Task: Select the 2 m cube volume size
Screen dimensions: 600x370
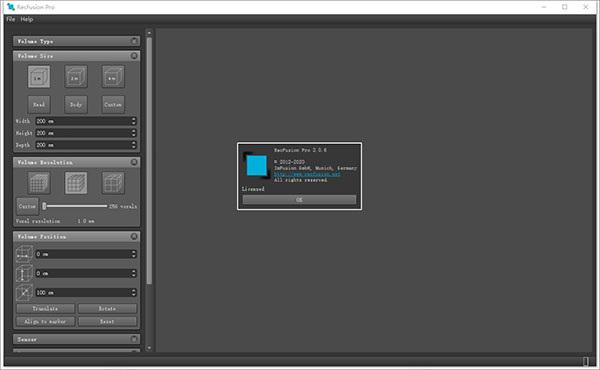Action: tap(76, 77)
